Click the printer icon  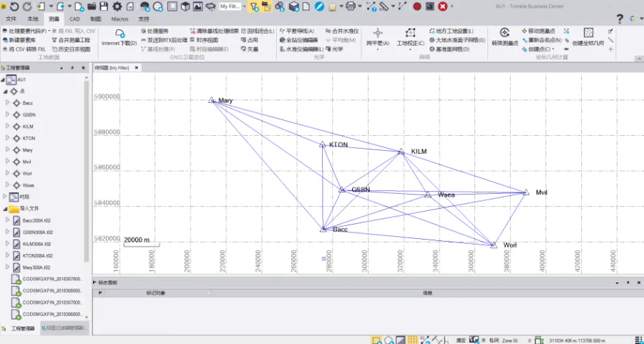tap(351, 6)
